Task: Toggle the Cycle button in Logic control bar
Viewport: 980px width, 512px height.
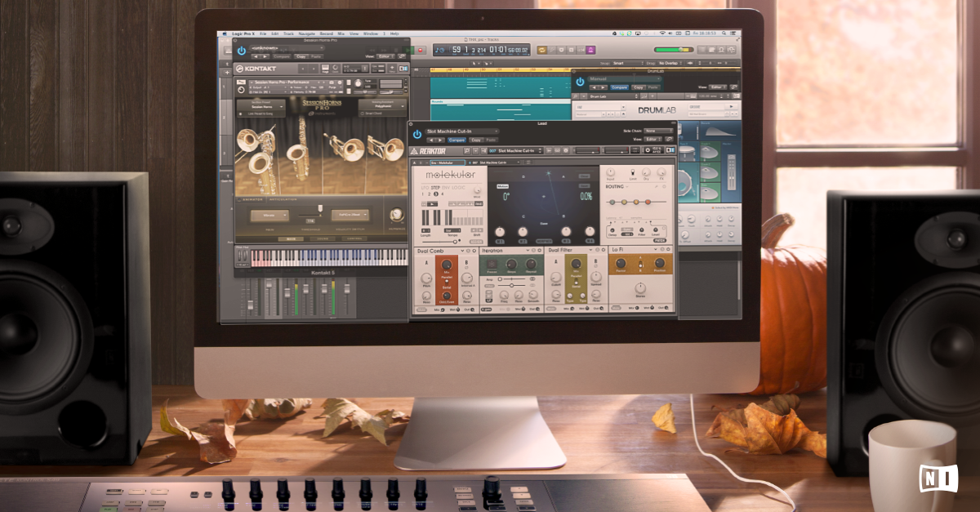Action: 542,50
